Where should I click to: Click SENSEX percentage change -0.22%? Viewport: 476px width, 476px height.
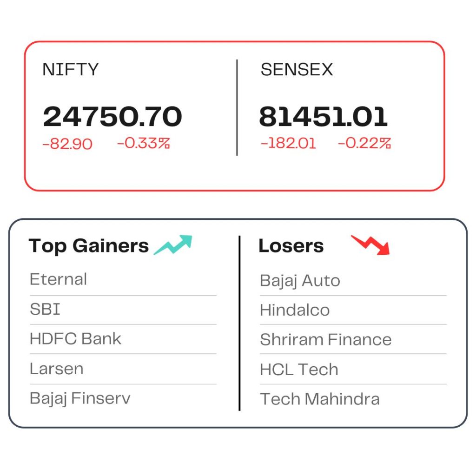[x=364, y=143]
